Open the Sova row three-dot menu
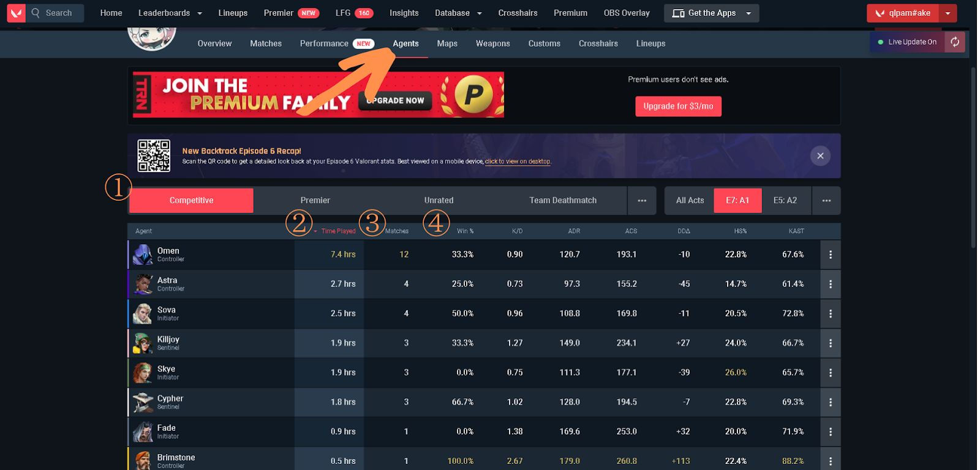Screen dimensions: 980x470 pos(830,313)
